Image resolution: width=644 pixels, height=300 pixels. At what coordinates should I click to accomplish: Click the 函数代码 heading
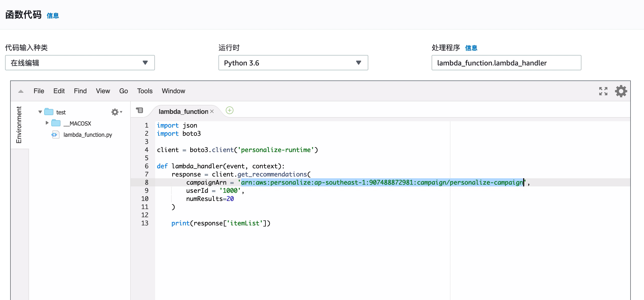[x=23, y=15]
